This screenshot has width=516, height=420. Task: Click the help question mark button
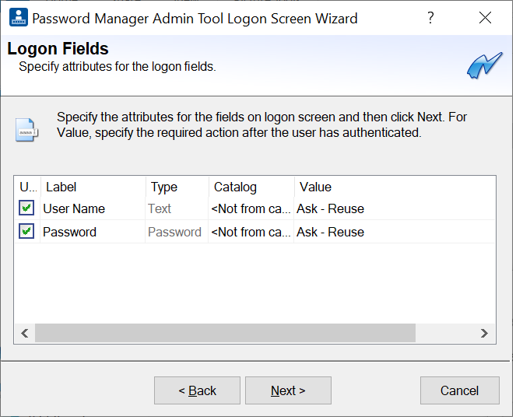[430, 18]
